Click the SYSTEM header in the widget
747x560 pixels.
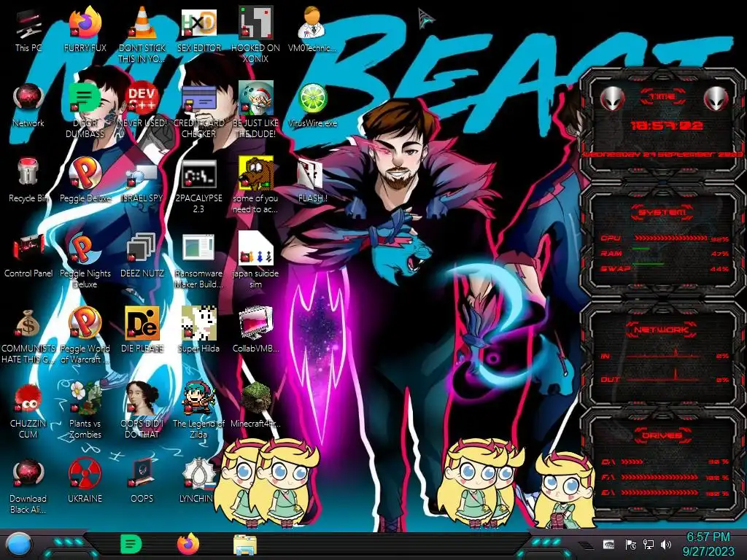pyautogui.click(x=662, y=212)
